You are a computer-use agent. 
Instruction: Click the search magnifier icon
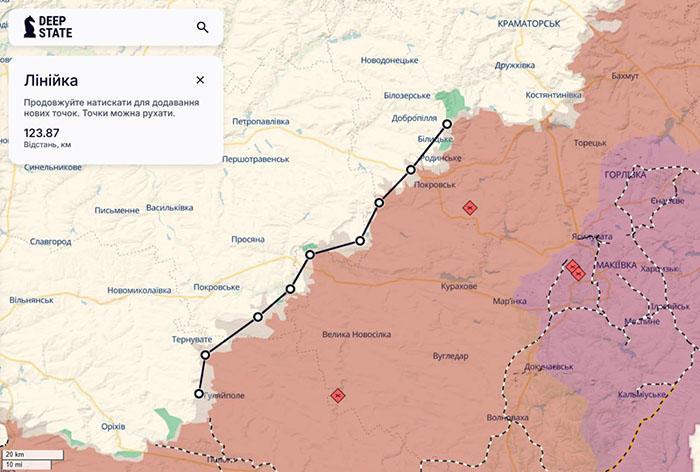[x=202, y=28]
